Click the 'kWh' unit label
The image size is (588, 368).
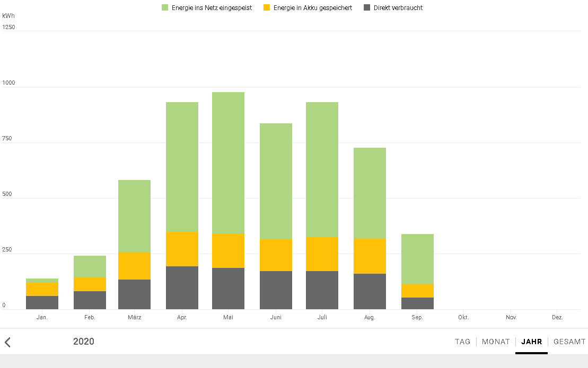pyautogui.click(x=8, y=16)
